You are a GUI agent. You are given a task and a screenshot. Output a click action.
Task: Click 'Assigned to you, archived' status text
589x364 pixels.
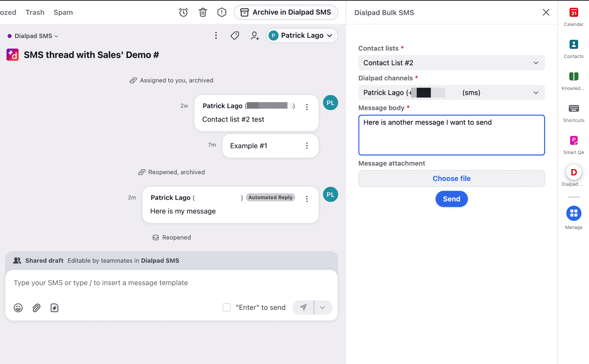pos(176,80)
